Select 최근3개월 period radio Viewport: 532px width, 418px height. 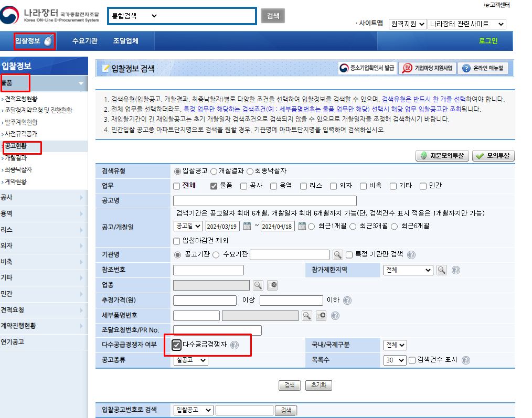coord(353,226)
